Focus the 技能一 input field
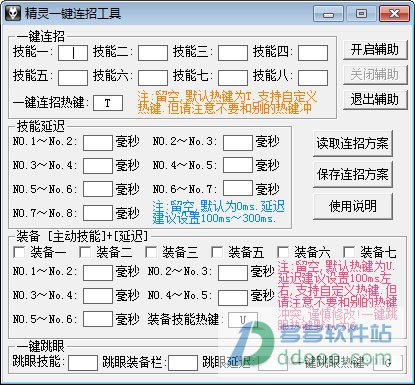The height and width of the screenshot is (385, 415). 73,53
